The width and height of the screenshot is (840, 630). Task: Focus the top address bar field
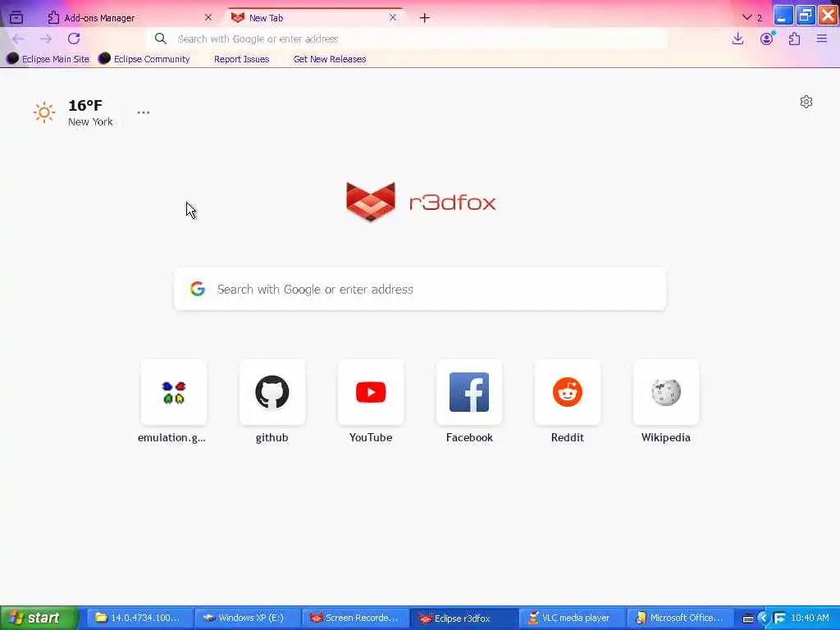click(407, 39)
